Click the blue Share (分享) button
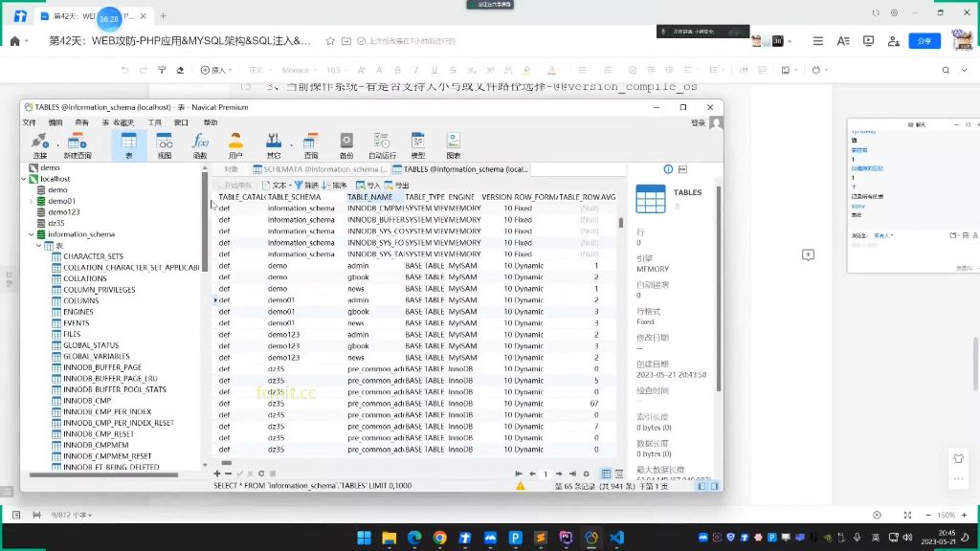Screen dimensions: 980x551 924,40
